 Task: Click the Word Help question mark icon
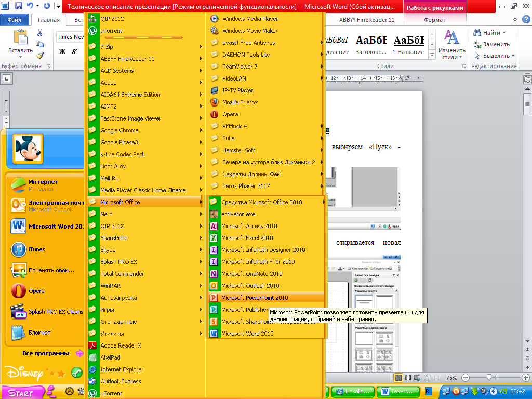click(526, 19)
